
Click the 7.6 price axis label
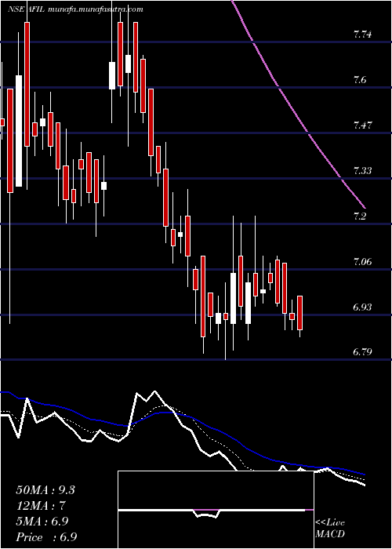point(360,79)
